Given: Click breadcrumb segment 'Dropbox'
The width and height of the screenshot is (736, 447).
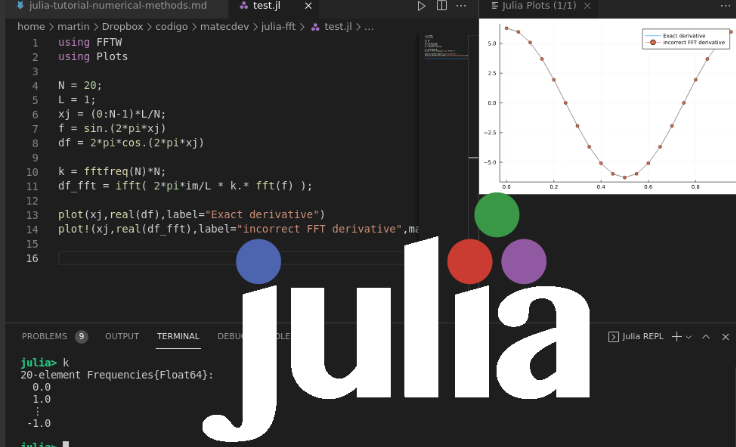Looking at the screenshot, I should tap(123, 27).
